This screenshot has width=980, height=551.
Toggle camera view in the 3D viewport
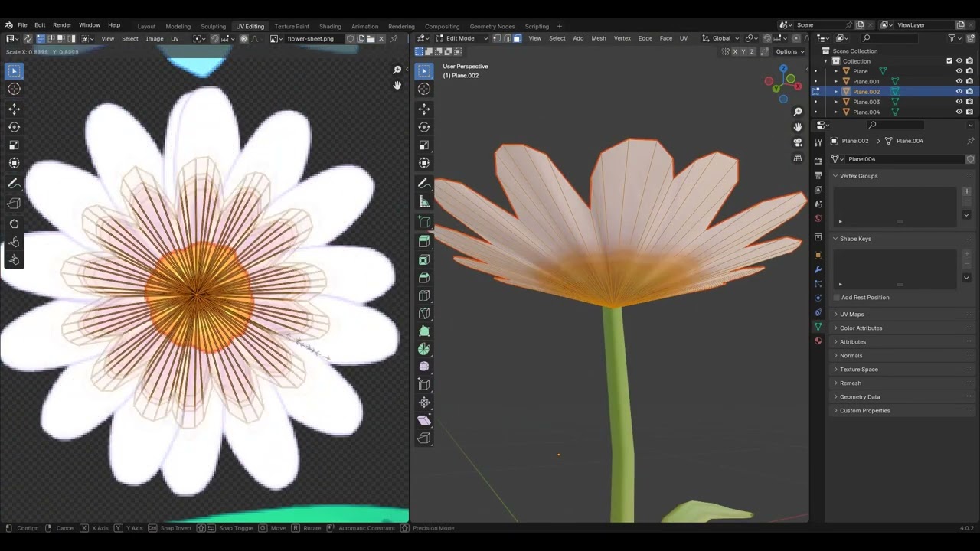(x=798, y=142)
